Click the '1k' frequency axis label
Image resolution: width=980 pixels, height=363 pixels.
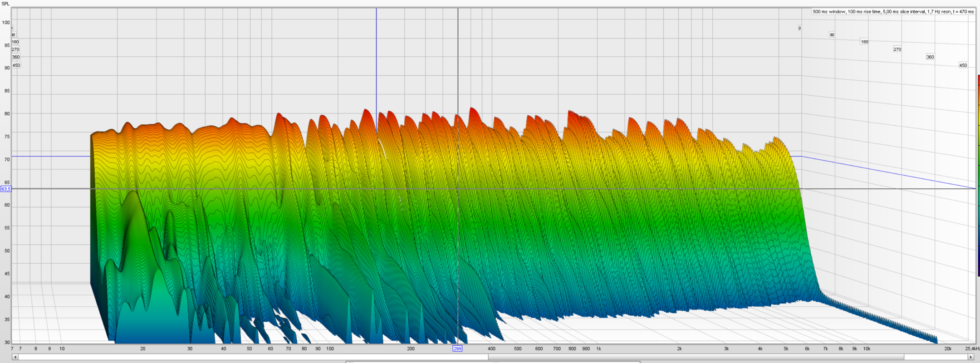pyautogui.click(x=598, y=348)
